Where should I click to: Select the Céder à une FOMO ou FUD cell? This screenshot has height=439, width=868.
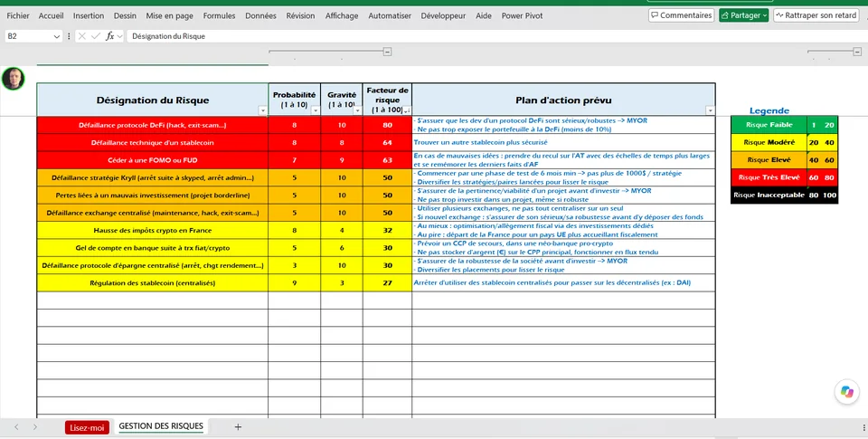click(153, 160)
